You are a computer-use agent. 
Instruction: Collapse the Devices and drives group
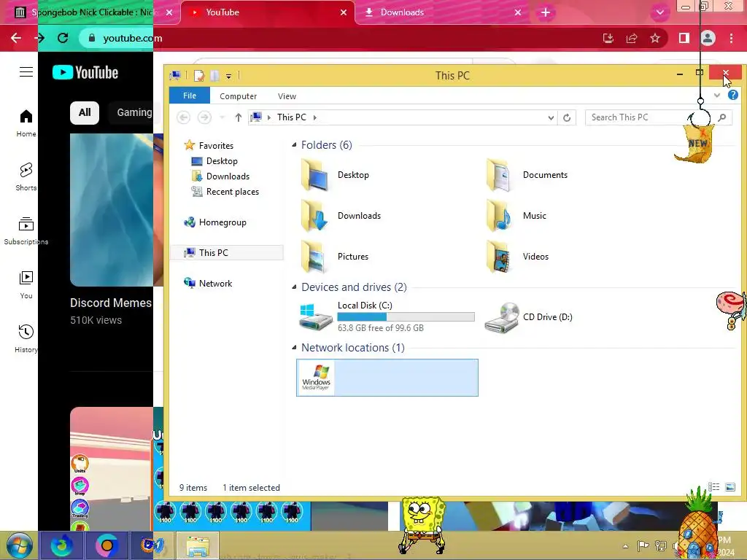[294, 287]
